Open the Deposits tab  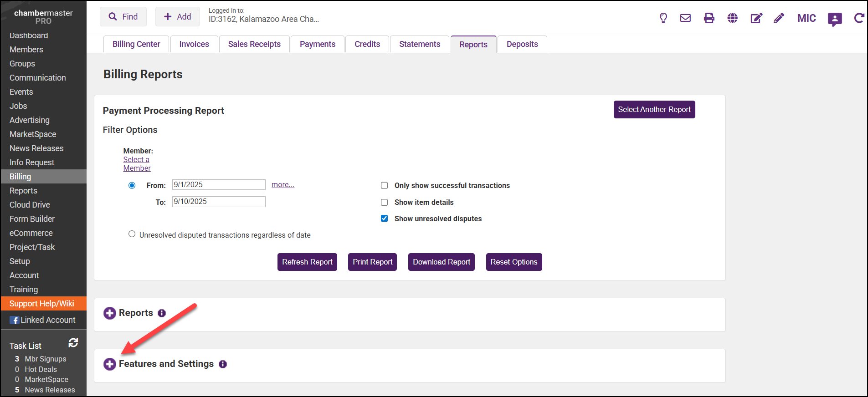522,44
